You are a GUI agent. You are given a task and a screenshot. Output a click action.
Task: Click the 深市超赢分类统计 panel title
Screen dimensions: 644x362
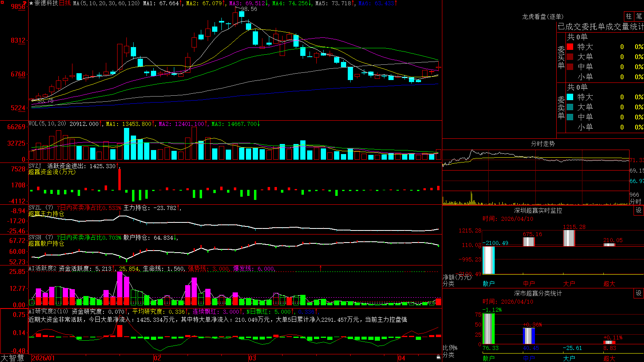[538, 293]
